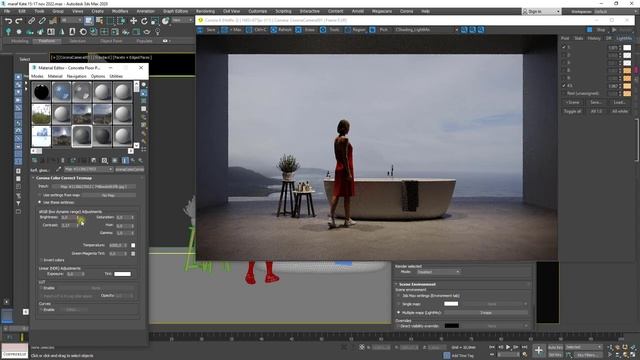Activate the Select and Scale tool
Image resolution: width=640 pixels, height=360 pixels.
click(x=155, y=20)
